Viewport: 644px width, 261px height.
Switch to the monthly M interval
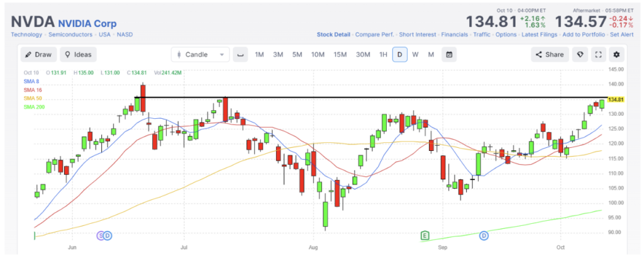pos(431,55)
